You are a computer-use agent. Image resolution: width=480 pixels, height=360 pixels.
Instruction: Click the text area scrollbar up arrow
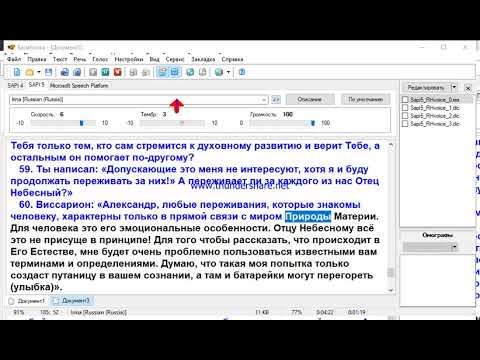click(391, 145)
